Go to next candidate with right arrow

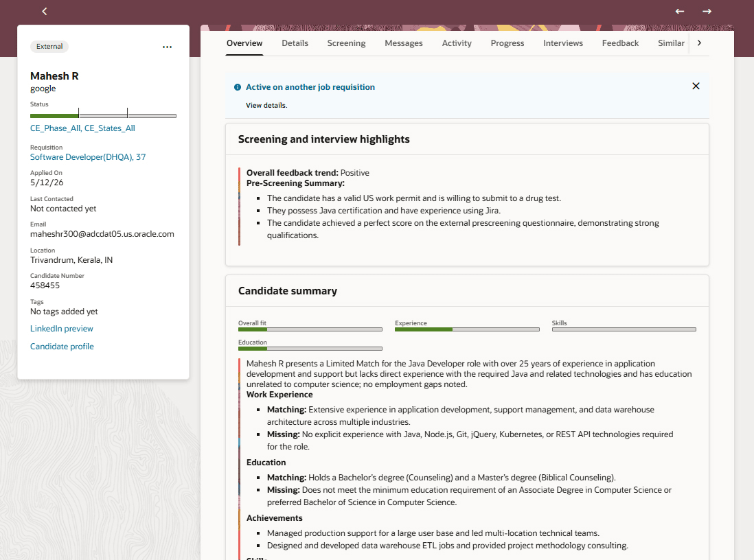(x=707, y=11)
